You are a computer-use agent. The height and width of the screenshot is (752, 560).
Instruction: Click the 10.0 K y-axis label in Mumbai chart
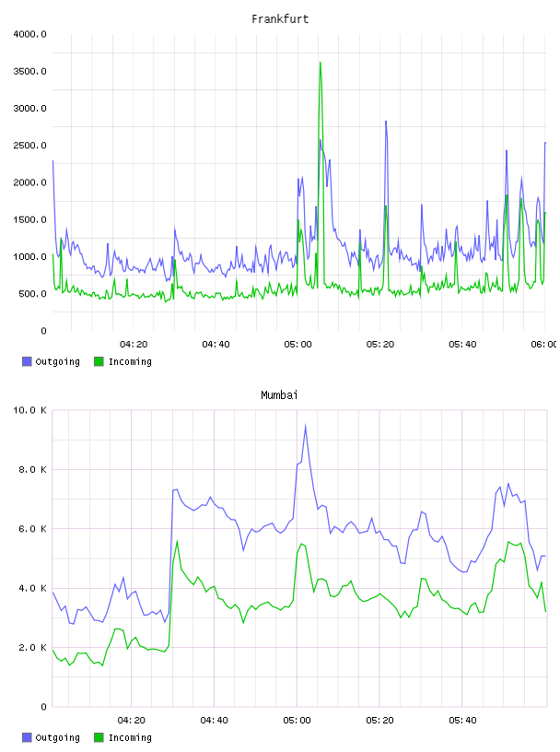coord(29,410)
